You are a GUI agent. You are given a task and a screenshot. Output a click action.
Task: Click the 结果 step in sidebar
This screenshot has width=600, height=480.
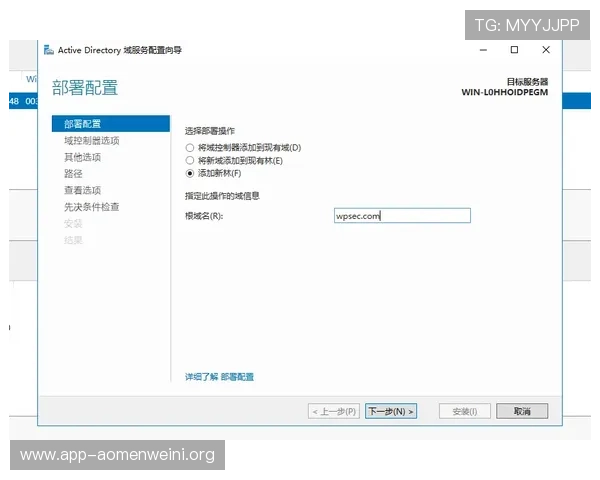coord(73,240)
